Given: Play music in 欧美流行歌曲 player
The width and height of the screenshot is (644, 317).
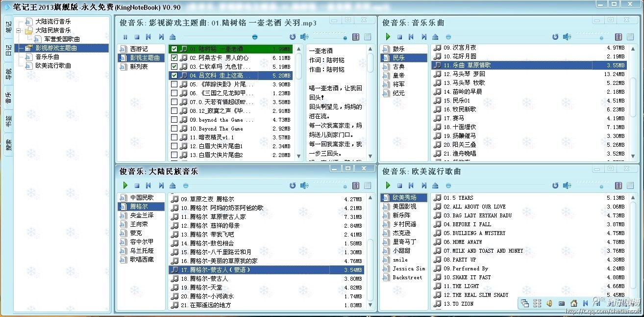Looking at the screenshot, I should pos(388,185).
